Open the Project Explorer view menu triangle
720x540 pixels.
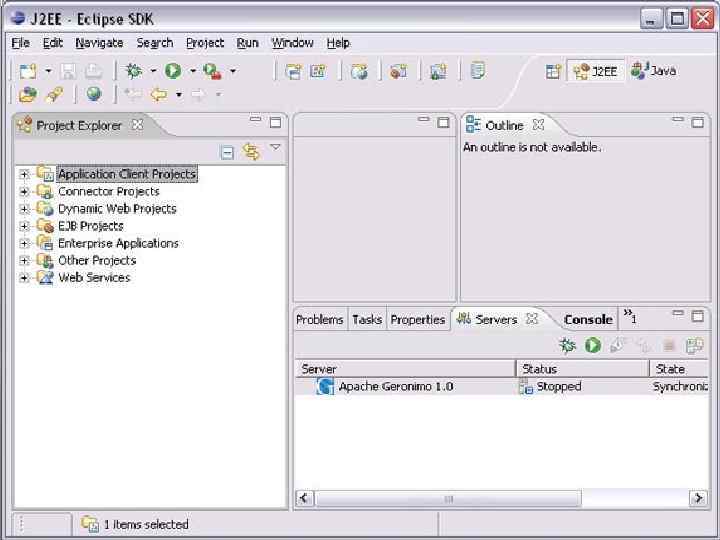[275, 147]
